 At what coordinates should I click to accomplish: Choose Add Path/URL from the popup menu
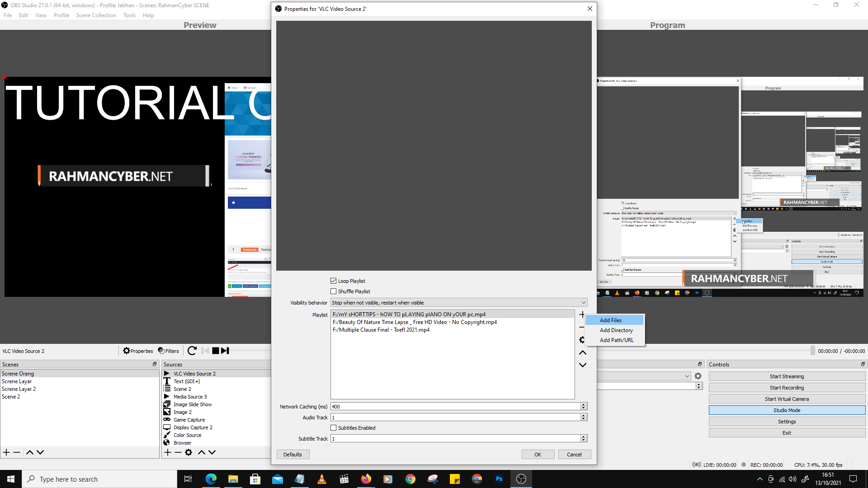coord(614,340)
